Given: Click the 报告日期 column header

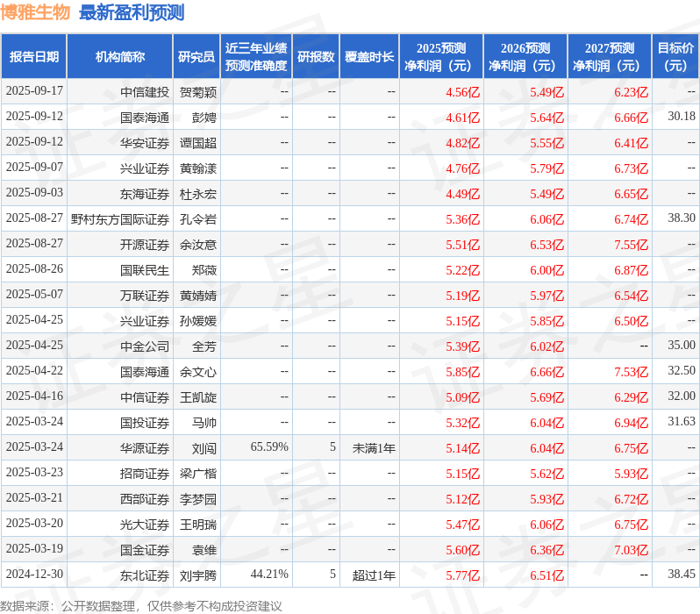Looking at the screenshot, I should (x=34, y=57).
